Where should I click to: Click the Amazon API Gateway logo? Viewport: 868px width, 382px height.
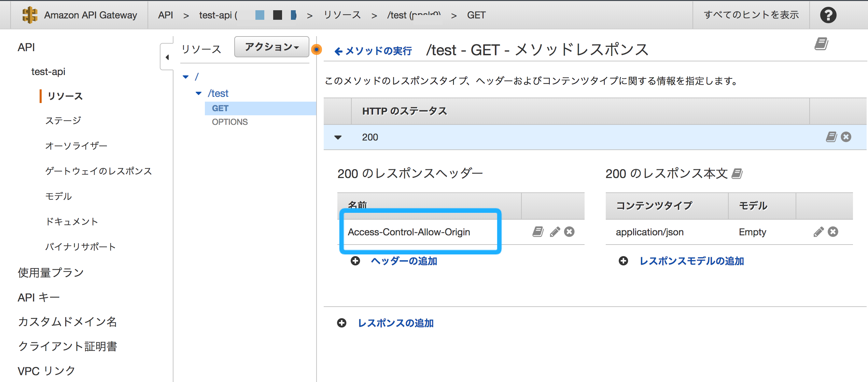[30, 15]
